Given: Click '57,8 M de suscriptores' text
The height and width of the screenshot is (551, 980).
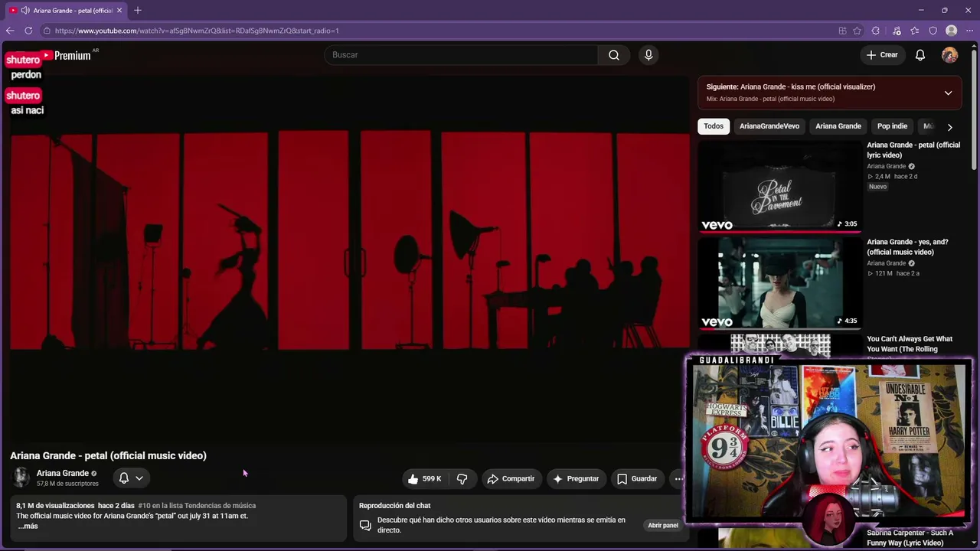Looking at the screenshot, I should click(x=67, y=484).
